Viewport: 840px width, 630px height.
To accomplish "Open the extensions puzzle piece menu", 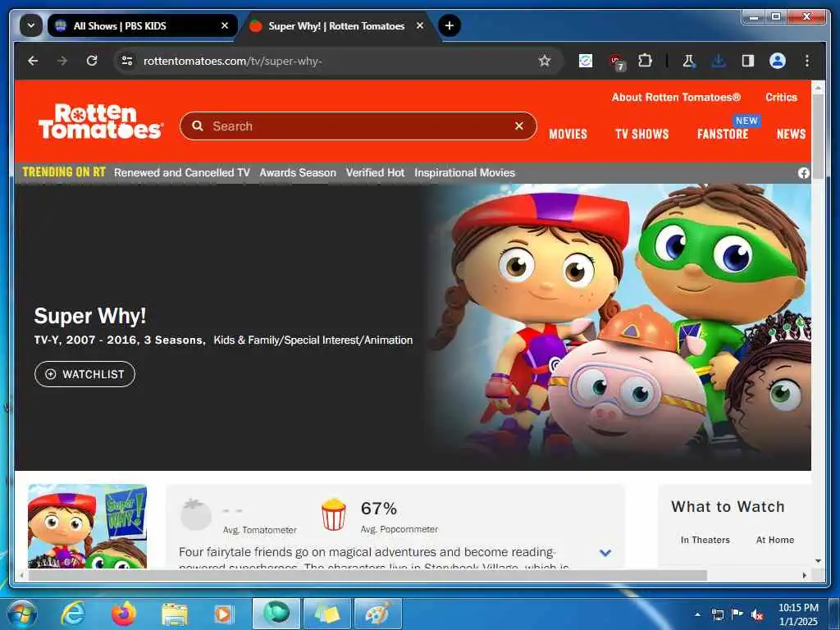I will (645, 61).
